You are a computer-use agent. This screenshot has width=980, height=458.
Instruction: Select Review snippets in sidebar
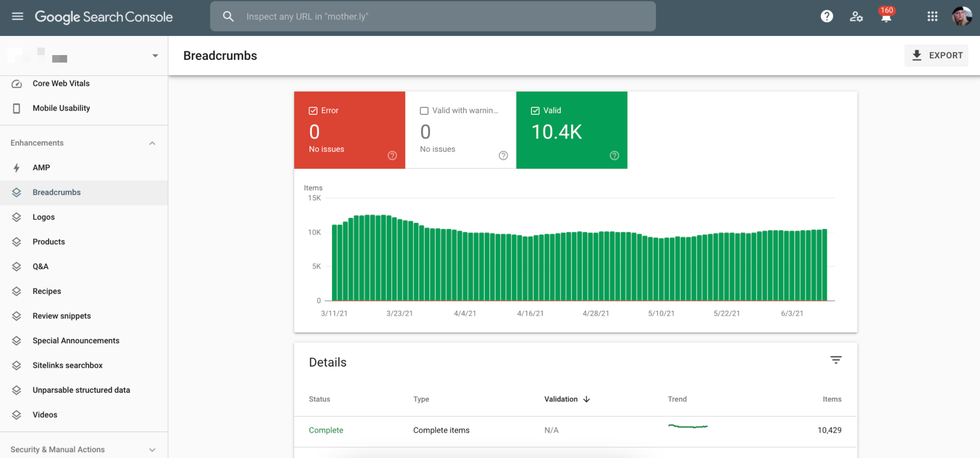(x=61, y=316)
